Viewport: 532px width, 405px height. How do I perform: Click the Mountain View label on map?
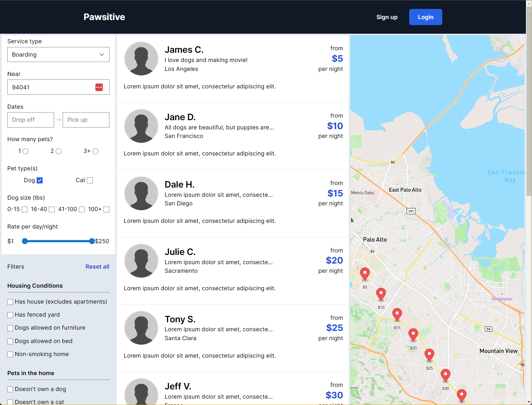(x=499, y=351)
